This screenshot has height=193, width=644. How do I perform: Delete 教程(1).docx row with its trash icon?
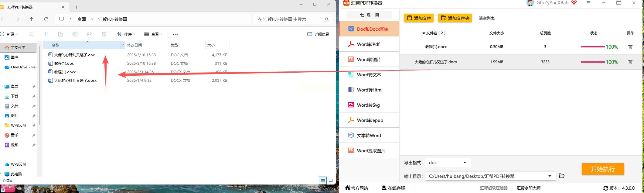630,47
